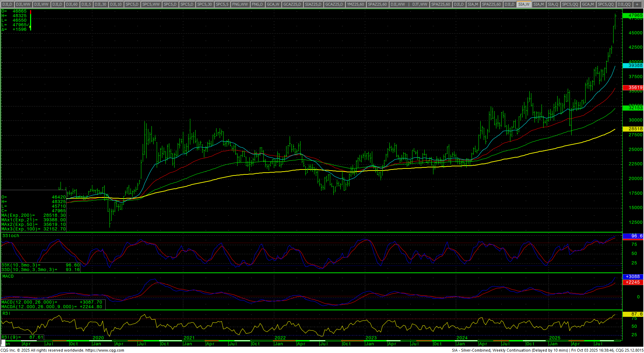Screen dimensions: 644x353
Task: Open the YMZ25,60 chart tab
Action: 356,4
